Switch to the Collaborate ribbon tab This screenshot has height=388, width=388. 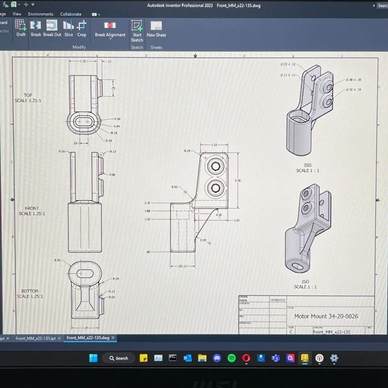tap(71, 14)
